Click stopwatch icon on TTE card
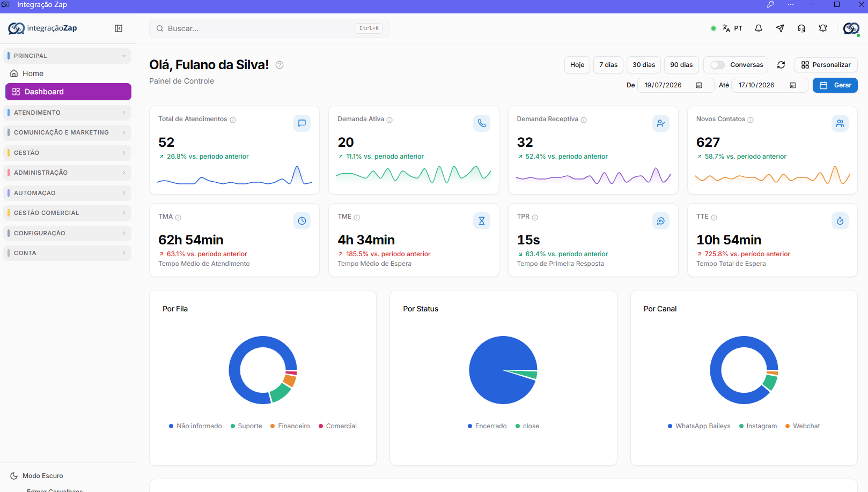 pyautogui.click(x=840, y=221)
